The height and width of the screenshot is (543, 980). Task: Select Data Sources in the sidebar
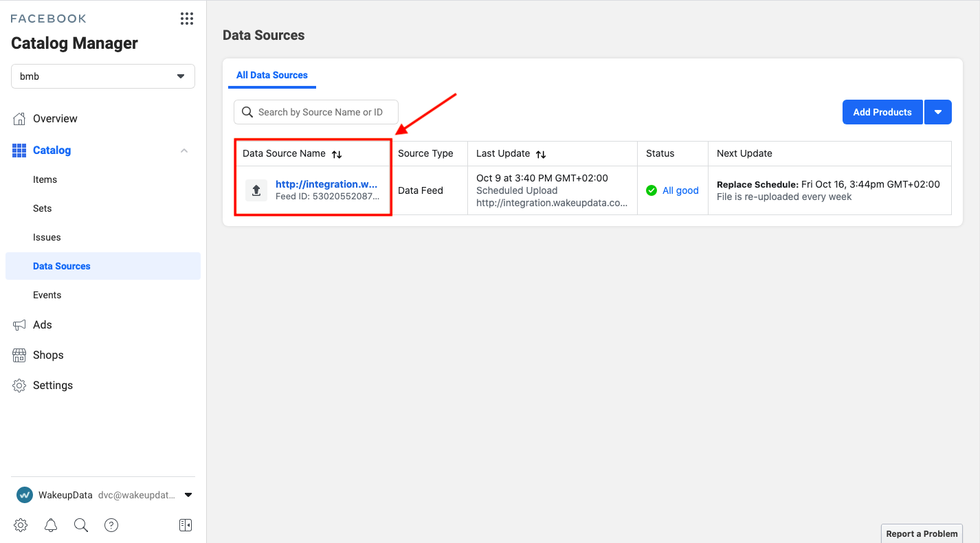(103, 266)
